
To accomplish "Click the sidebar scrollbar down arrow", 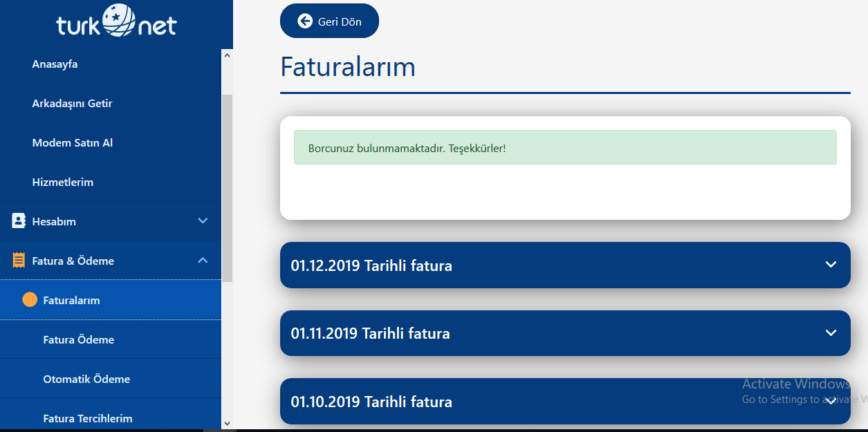I will pos(227,422).
